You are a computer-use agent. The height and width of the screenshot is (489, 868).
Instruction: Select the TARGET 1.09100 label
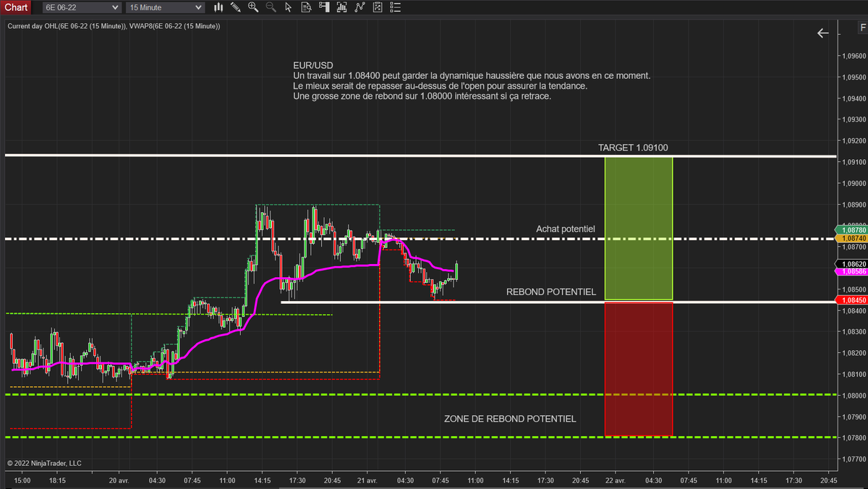point(633,148)
